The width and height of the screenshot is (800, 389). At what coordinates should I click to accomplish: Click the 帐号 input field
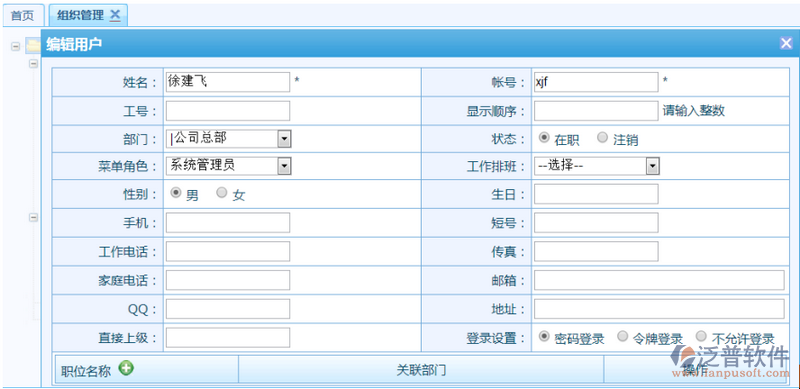pos(596,82)
